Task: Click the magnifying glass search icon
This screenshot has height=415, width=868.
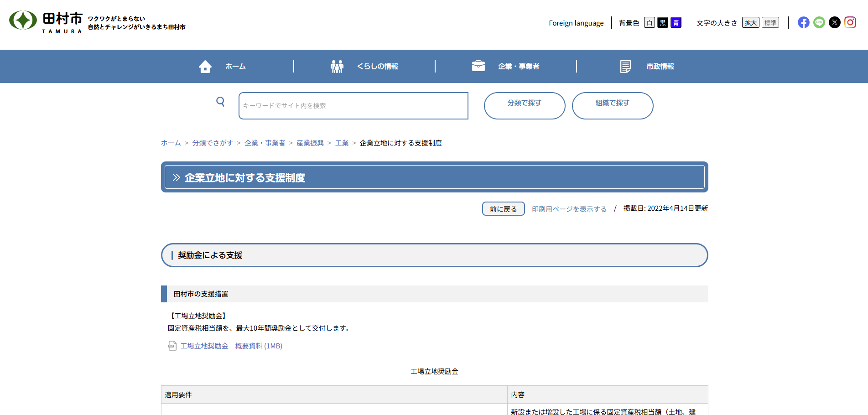Action: pos(220,102)
